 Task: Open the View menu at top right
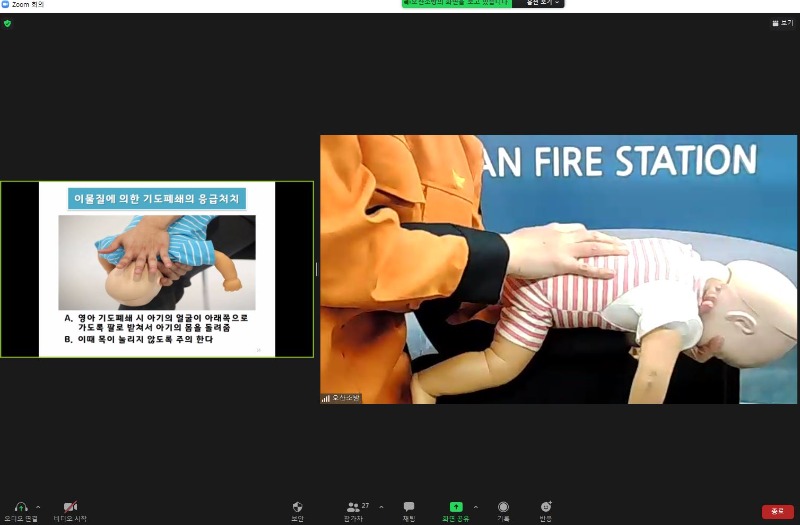781,23
